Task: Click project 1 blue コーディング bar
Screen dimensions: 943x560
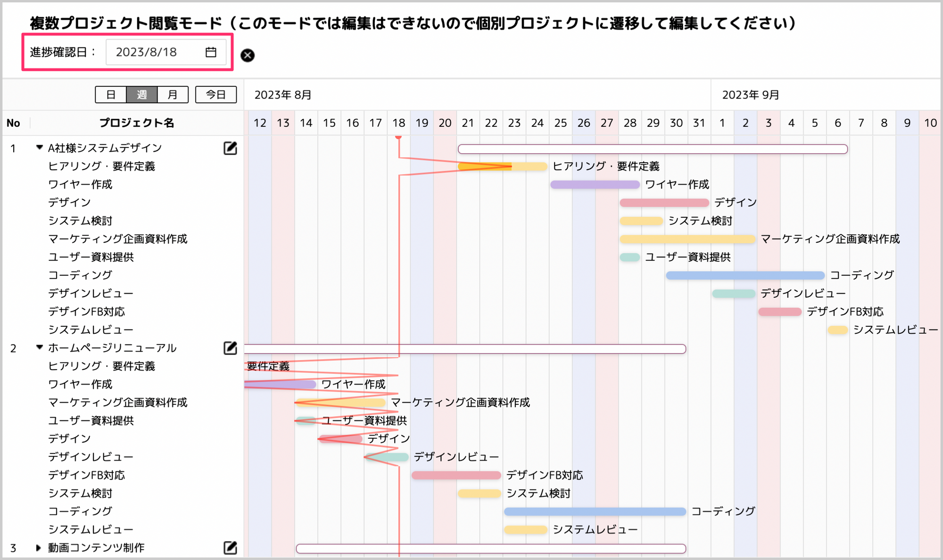Action: pos(745,275)
